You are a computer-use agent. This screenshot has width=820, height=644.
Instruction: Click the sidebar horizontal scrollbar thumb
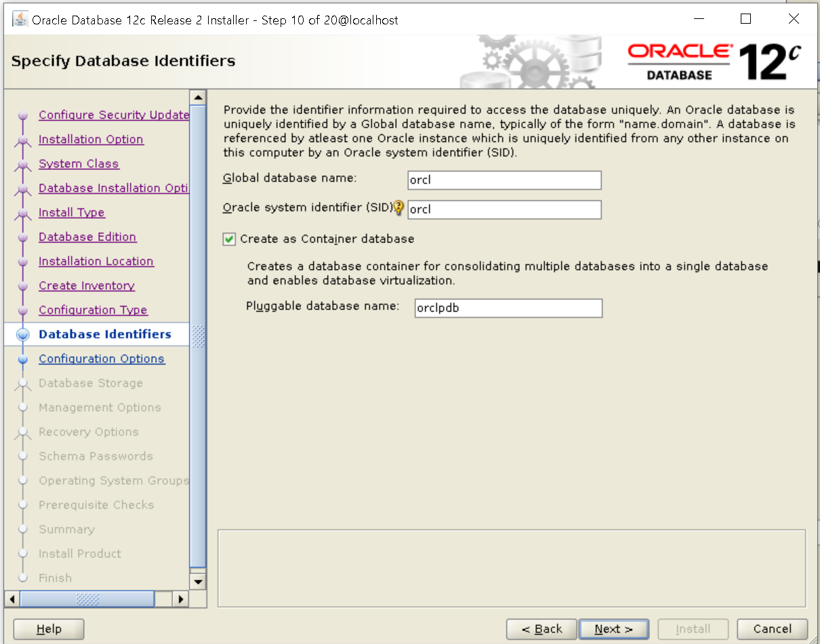coord(87,599)
